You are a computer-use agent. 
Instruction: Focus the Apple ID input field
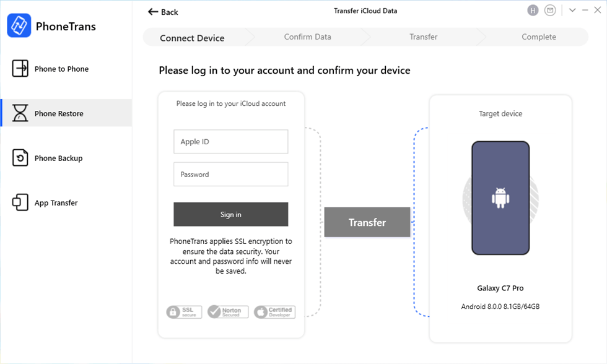pyautogui.click(x=230, y=142)
